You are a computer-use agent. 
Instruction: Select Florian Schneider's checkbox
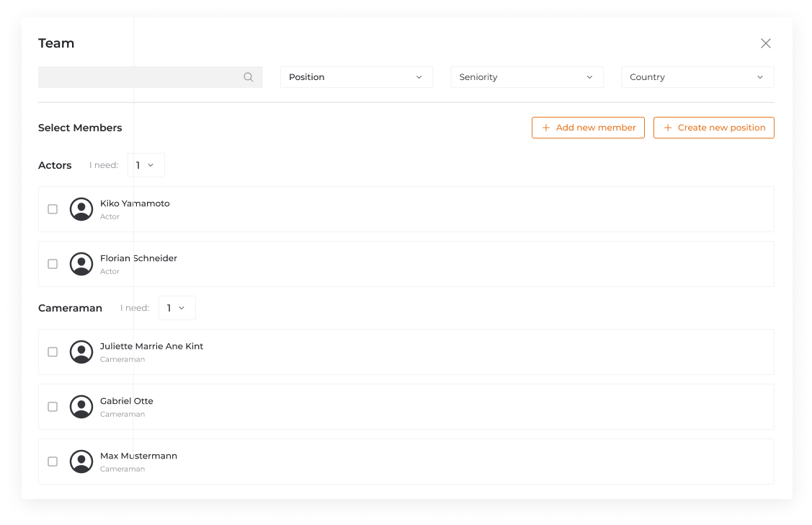coord(53,264)
